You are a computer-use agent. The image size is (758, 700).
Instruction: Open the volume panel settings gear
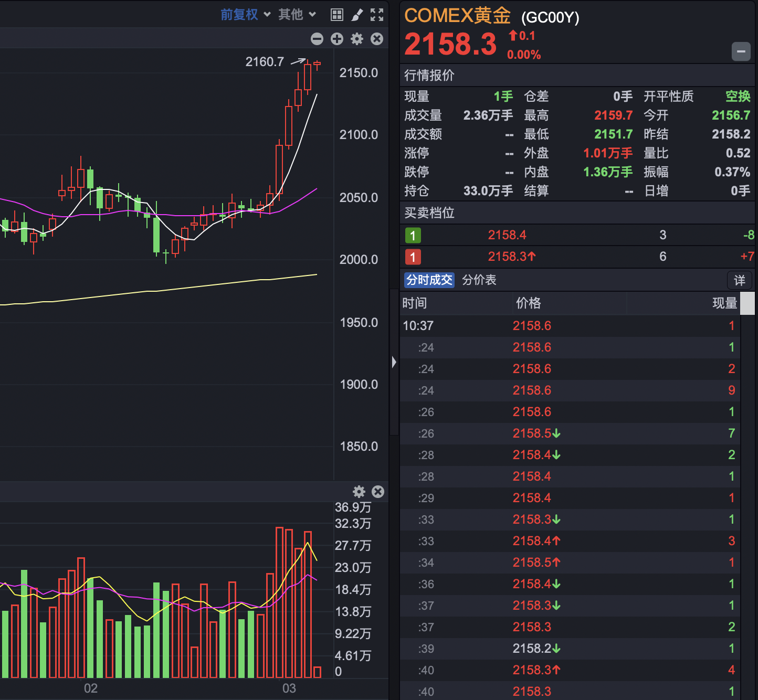click(x=359, y=492)
